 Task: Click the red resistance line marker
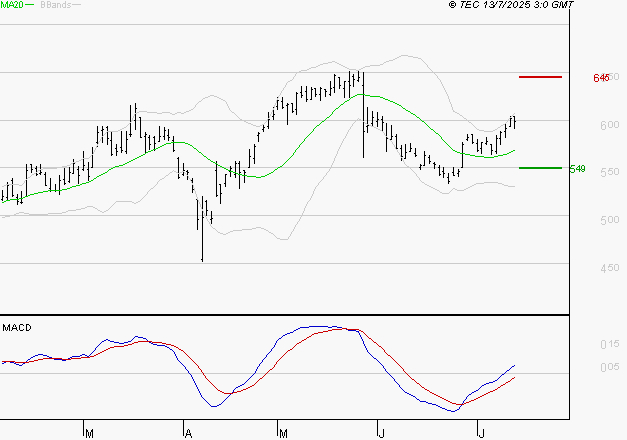pos(540,77)
